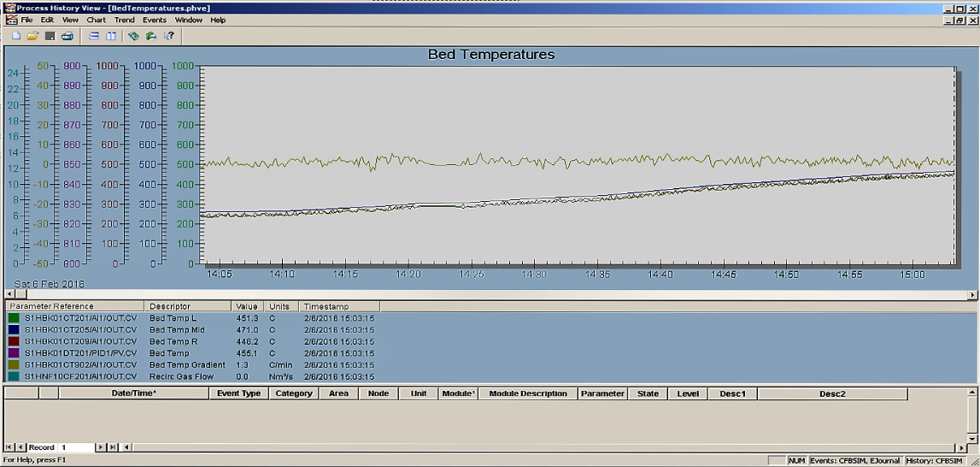The image size is (980, 467).
Task: Click the Record number input field
Action: pyautogui.click(x=76, y=447)
